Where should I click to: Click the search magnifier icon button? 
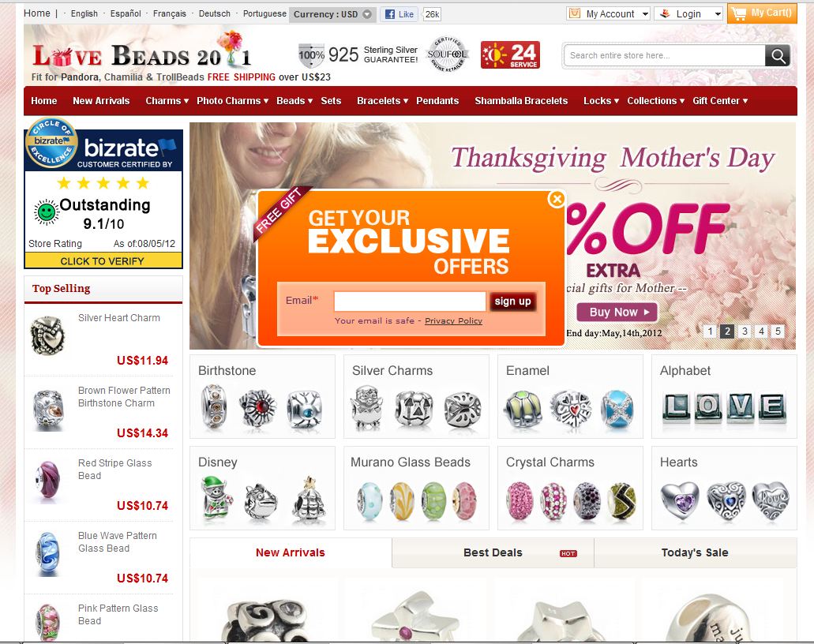[x=777, y=55]
